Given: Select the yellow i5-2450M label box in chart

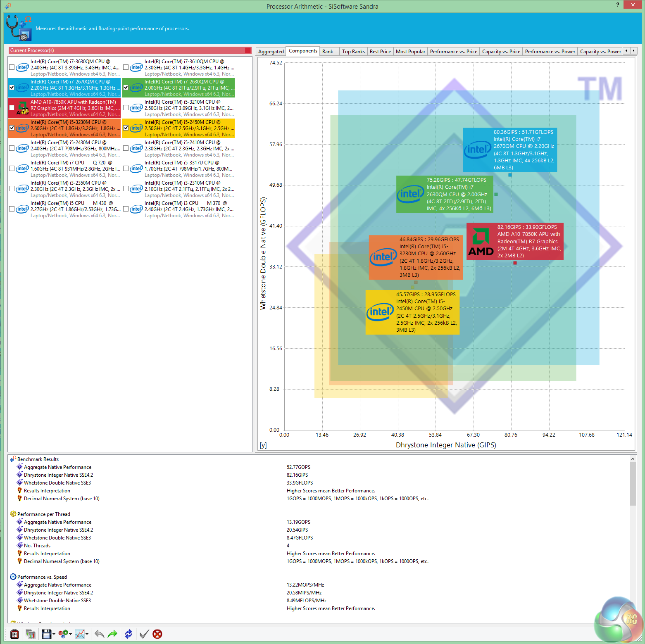Looking at the screenshot, I should (x=412, y=312).
